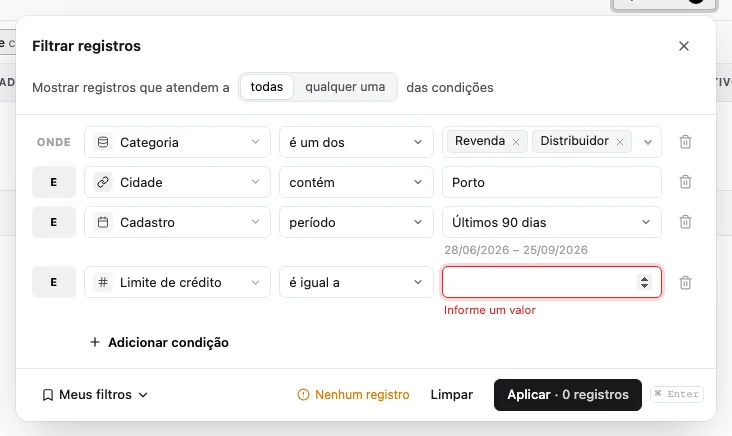This screenshot has width=732, height=436.
Task: Click the date range '28/06/2026 – 25/09/2026'
Action: [516, 250]
